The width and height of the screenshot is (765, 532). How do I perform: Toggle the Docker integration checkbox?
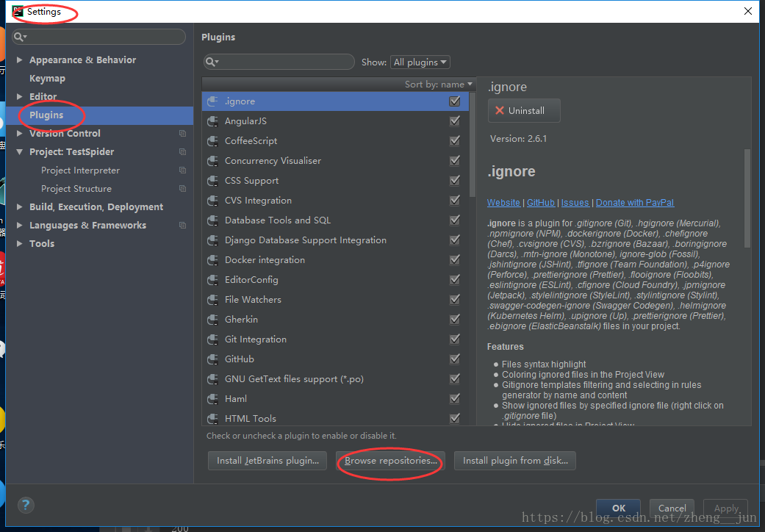pos(455,260)
